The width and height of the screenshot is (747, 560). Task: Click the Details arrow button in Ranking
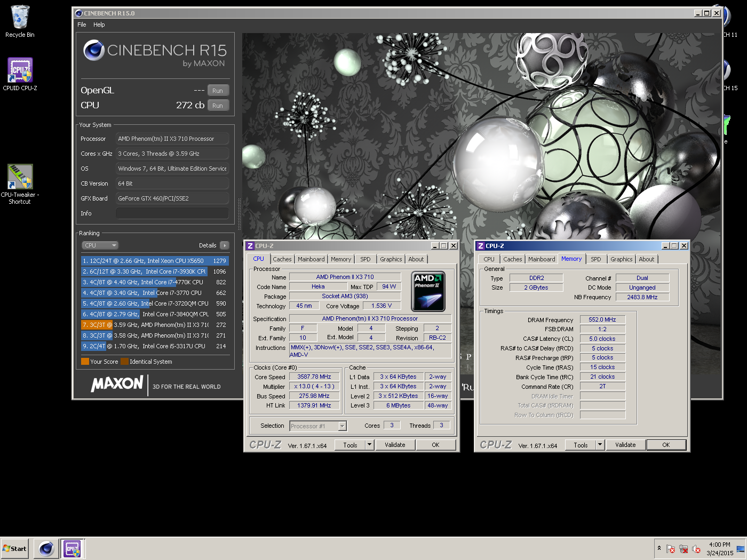225,245
